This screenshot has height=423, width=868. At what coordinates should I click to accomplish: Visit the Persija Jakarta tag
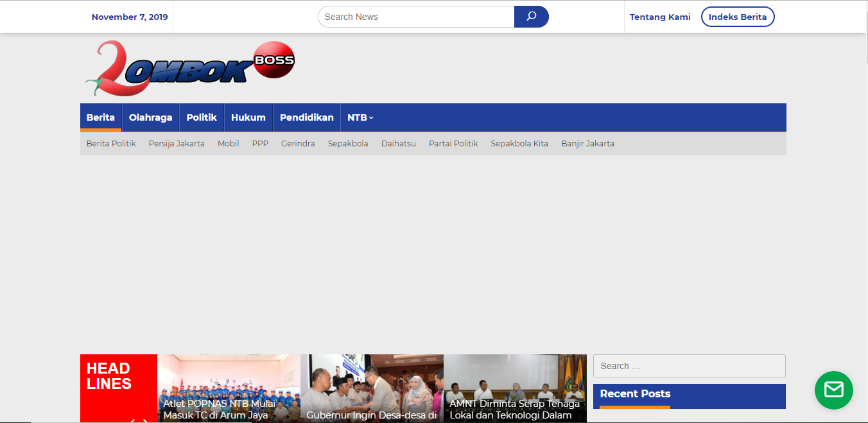tap(177, 144)
